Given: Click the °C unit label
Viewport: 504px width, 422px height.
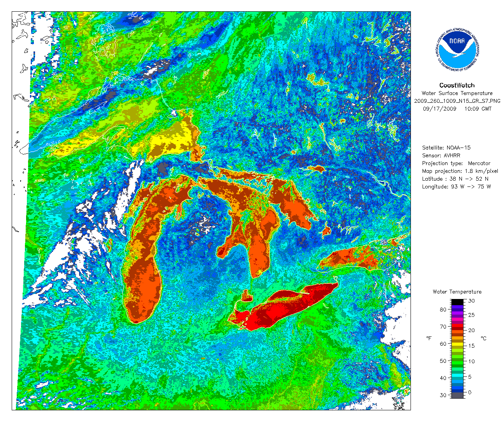Looking at the screenshot, I should 484,338.
